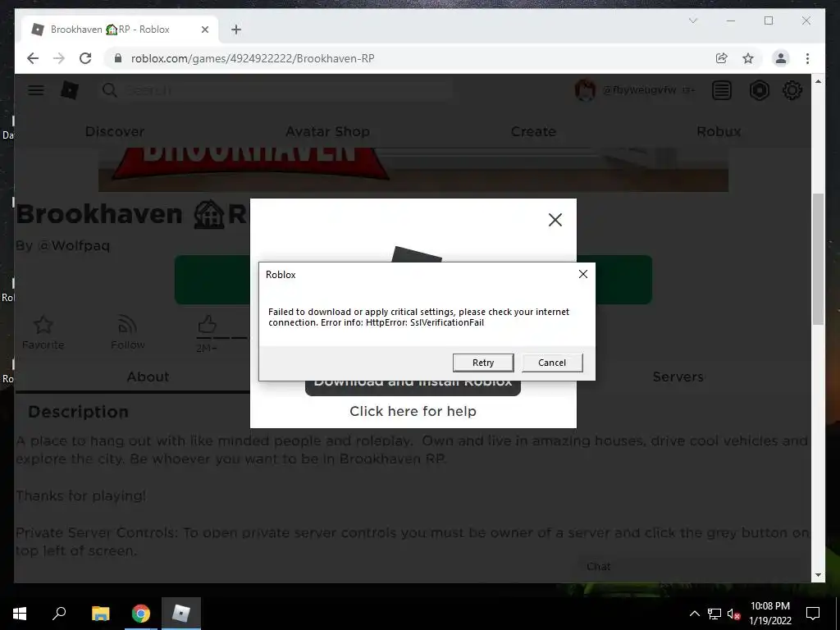Open the creator link @Wolfpaq

click(74, 245)
